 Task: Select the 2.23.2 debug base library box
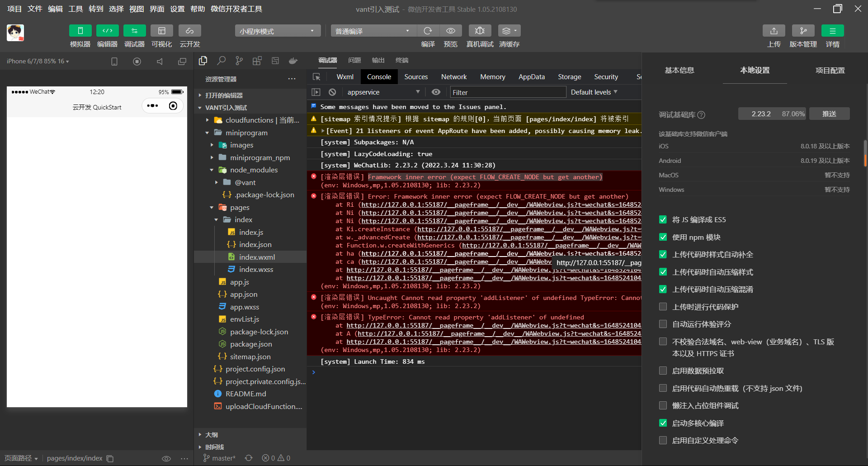coord(773,114)
